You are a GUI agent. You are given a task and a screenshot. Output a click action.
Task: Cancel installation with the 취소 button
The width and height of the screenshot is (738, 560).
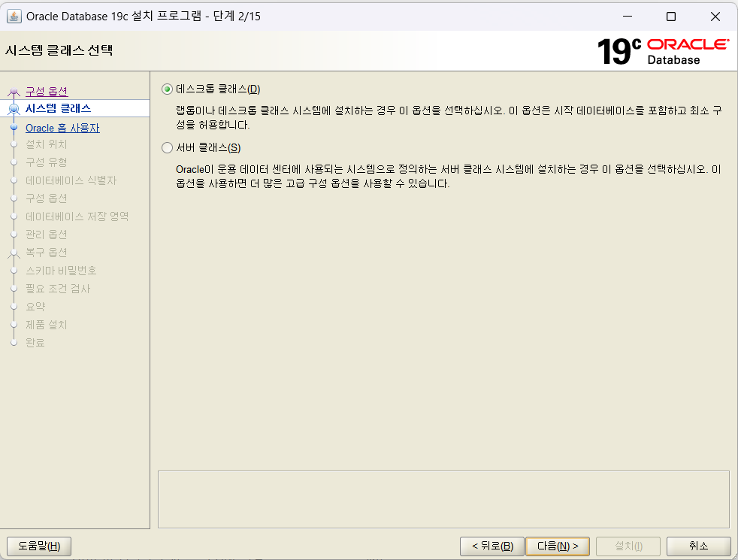[698, 546]
